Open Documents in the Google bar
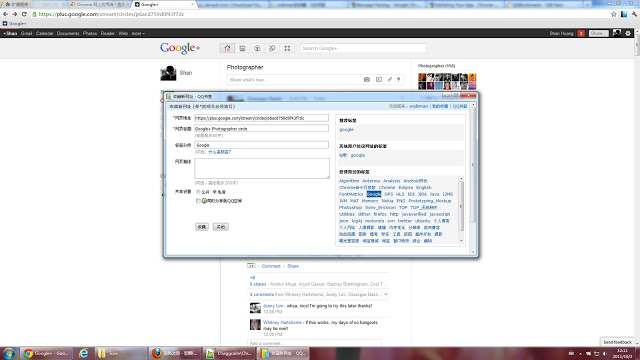This screenshot has height=360, width=640. (68, 33)
